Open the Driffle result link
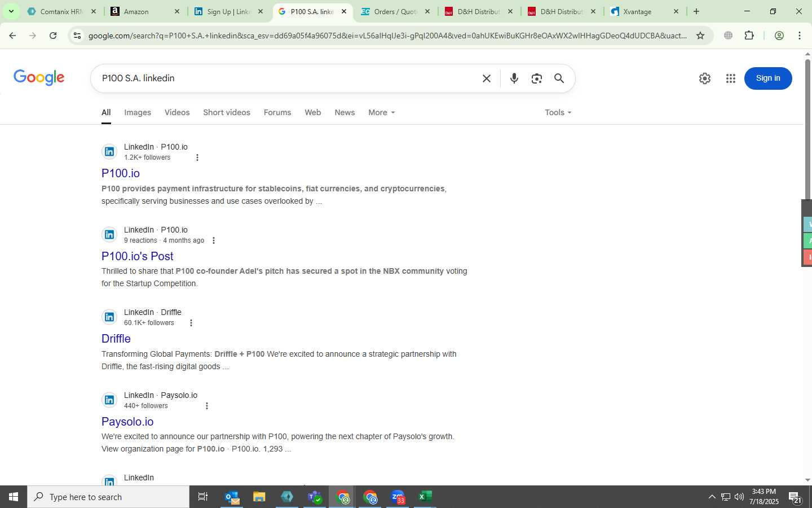812x508 pixels. 116,339
